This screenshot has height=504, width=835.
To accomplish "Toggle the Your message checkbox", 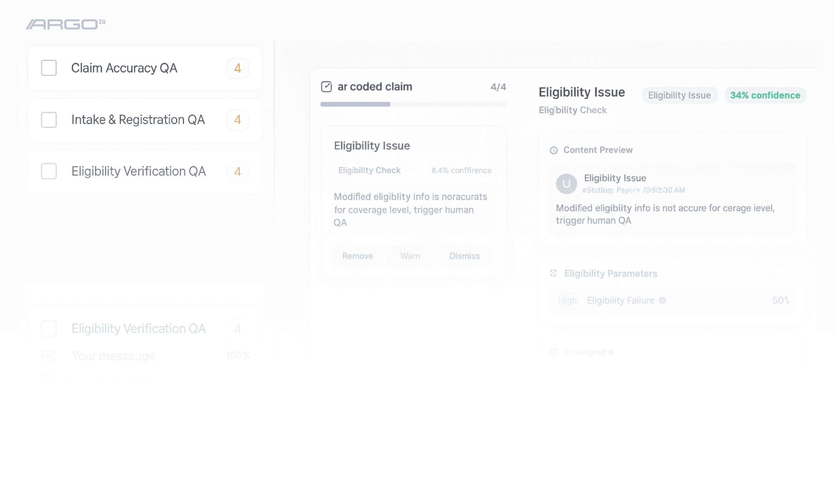I will (x=48, y=356).
